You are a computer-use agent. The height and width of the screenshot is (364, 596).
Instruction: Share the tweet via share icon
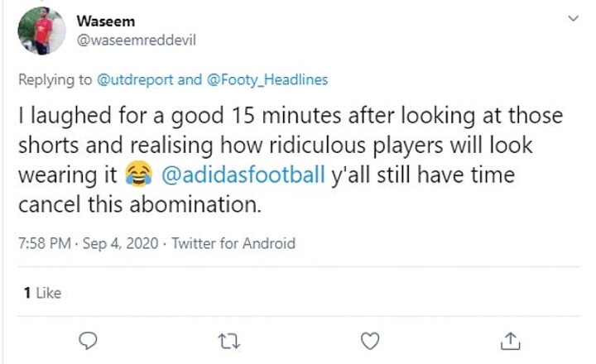pos(511,340)
